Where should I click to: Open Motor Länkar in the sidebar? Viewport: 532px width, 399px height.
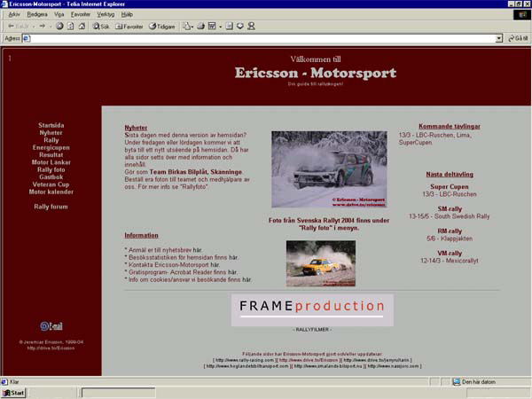51,162
